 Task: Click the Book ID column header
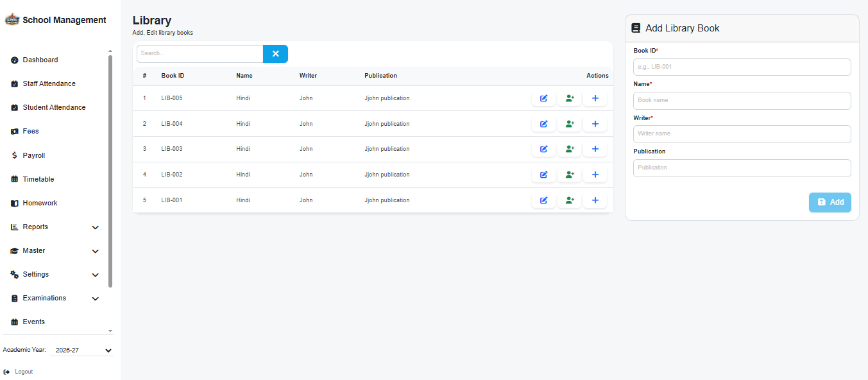[x=173, y=76]
